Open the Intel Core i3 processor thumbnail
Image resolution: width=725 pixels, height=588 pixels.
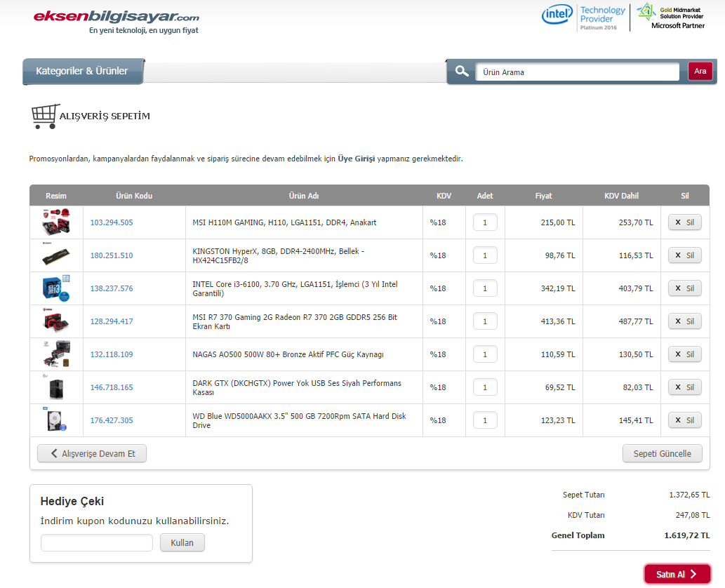[56, 288]
